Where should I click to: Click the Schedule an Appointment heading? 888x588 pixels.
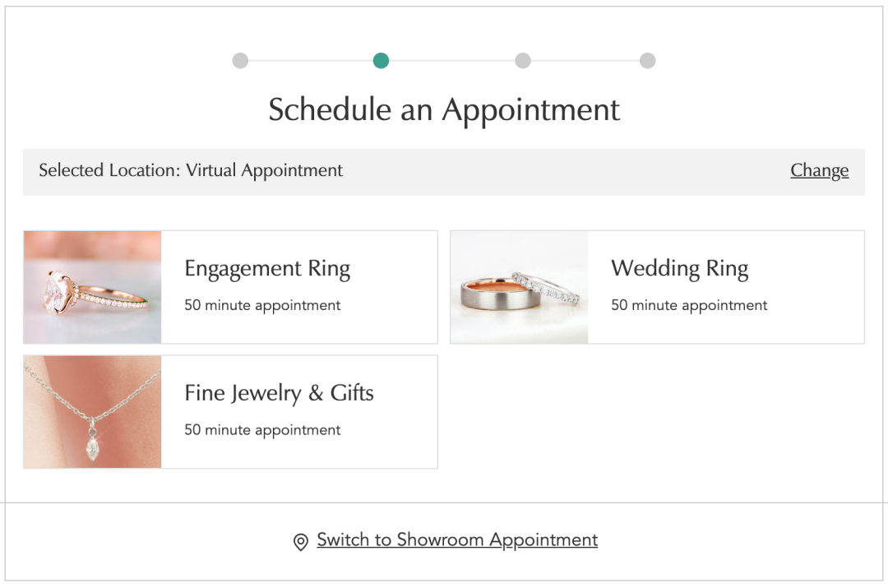pyautogui.click(x=444, y=110)
